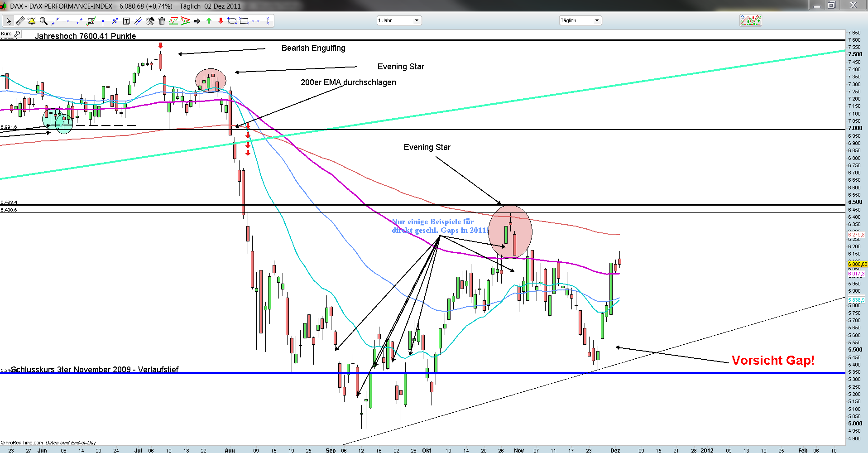Screen dimensions: 868x453
Task: Insert a green up arrow marker
Action: click(209, 21)
